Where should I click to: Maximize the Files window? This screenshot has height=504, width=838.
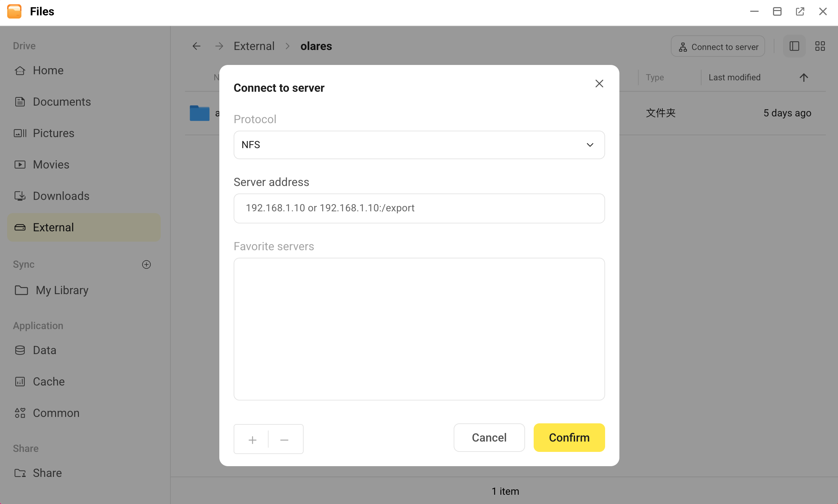pos(777,11)
